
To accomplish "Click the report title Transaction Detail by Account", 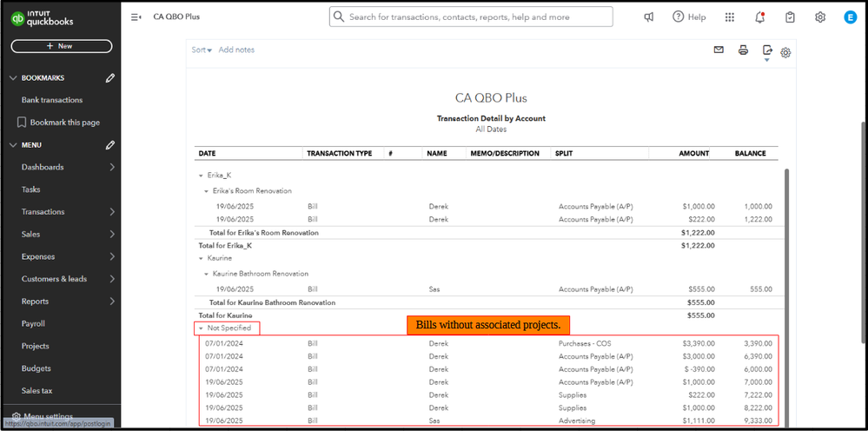I will 491,118.
